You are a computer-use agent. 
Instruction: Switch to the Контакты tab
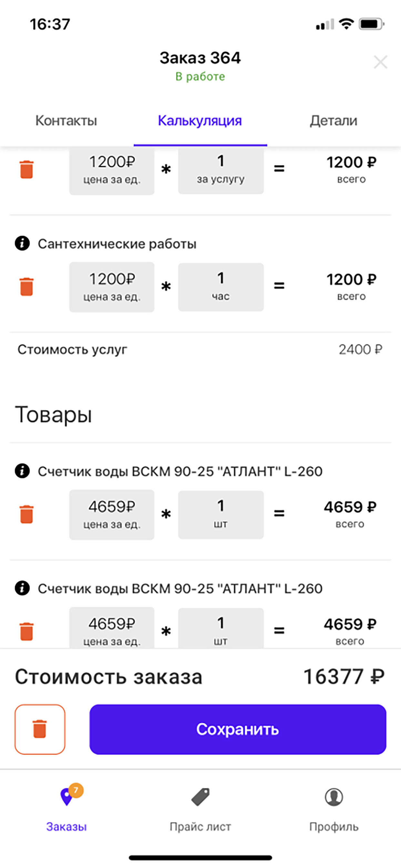(67, 121)
